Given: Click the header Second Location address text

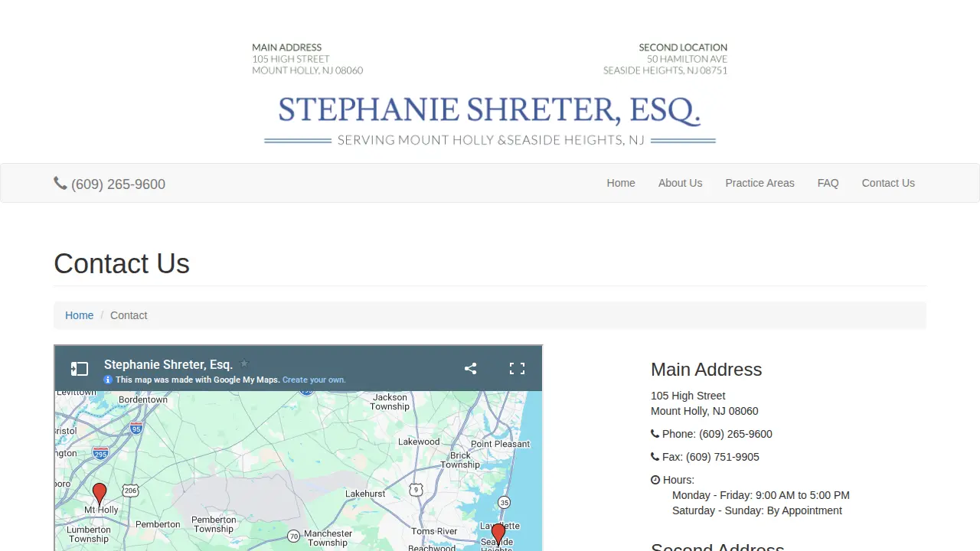Looking at the screenshot, I should point(665,59).
